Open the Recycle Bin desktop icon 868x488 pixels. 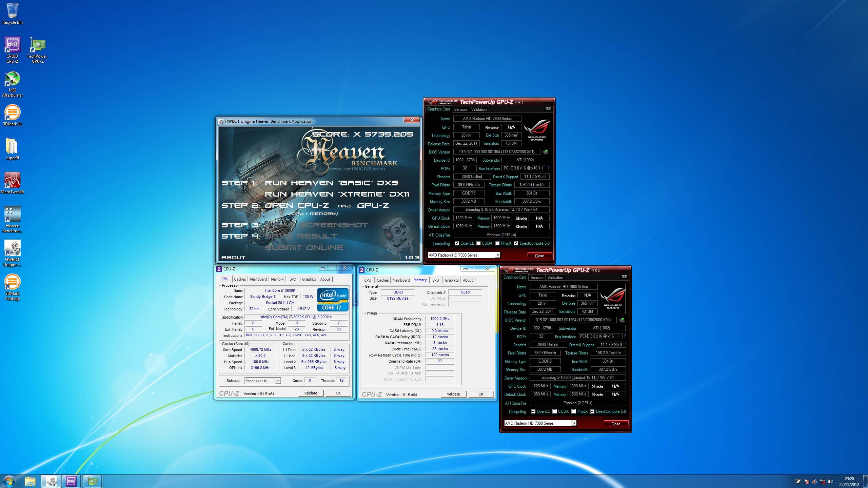[12, 14]
